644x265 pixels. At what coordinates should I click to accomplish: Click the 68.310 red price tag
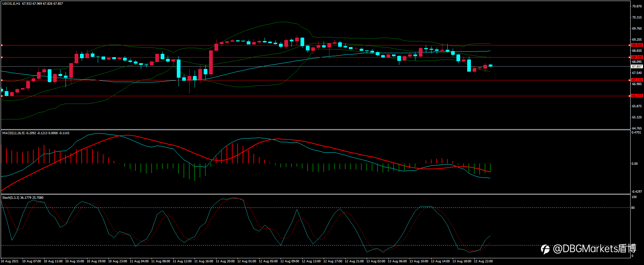click(637, 57)
